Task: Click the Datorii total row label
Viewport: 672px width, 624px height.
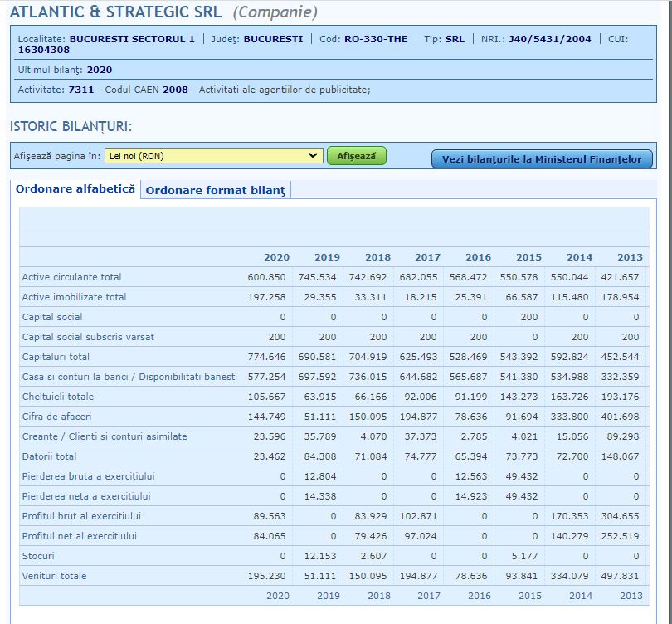Action: coord(49,456)
